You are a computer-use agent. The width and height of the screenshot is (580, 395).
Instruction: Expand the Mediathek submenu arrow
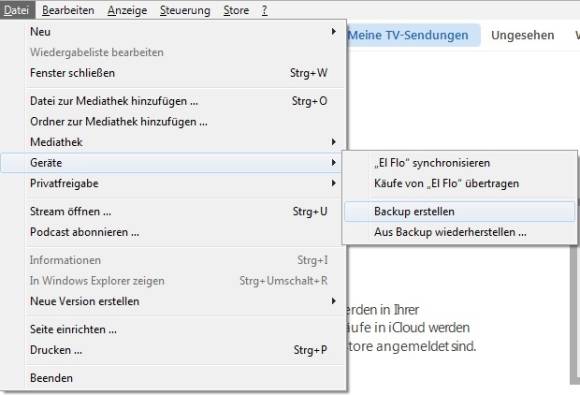pyautogui.click(x=333, y=142)
